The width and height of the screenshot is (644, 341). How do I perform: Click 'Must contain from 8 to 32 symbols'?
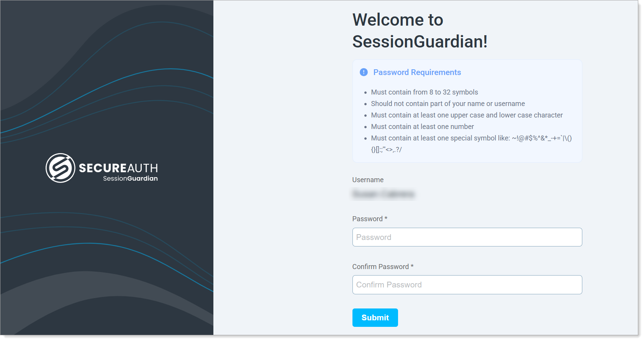pos(424,92)
